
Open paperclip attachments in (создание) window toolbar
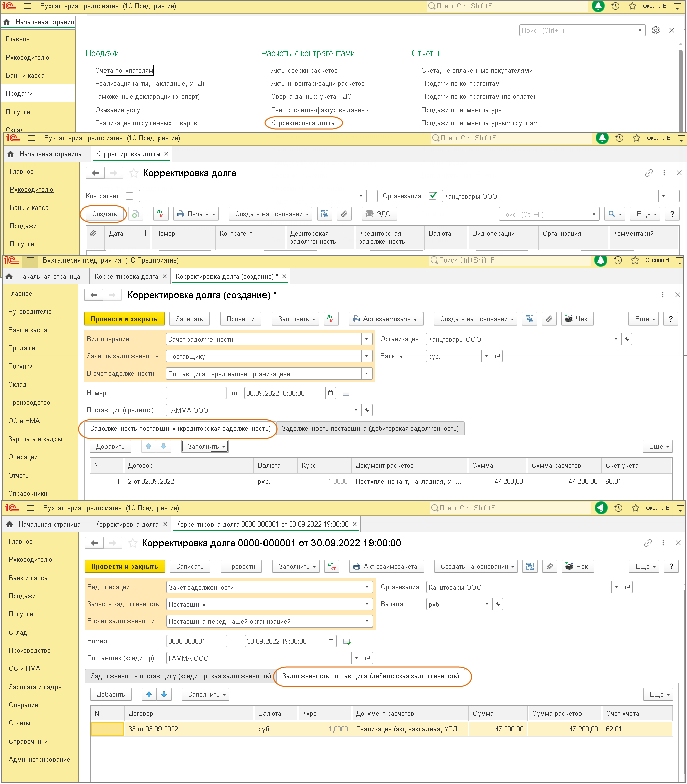[549, 319]
